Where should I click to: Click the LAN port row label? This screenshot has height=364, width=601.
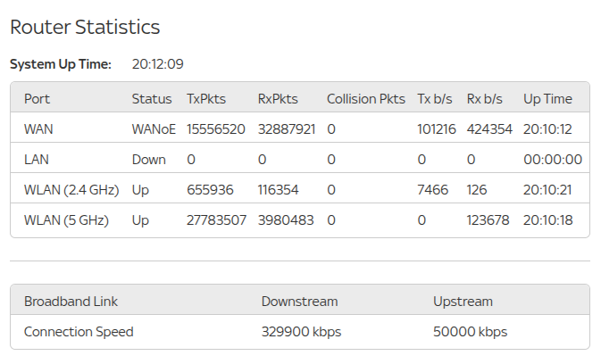click(x=37, y=160)
